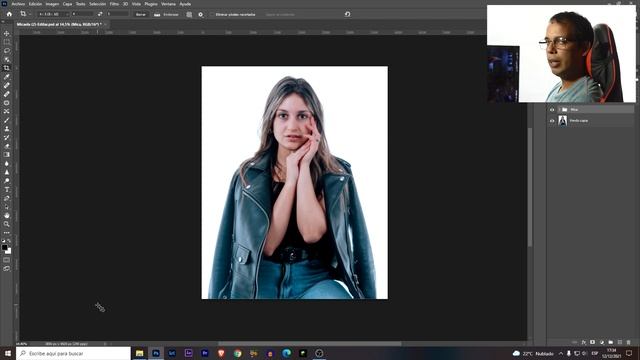Create a new layer
The height and width of the screenshot is (360, 640).
(620, 342)
